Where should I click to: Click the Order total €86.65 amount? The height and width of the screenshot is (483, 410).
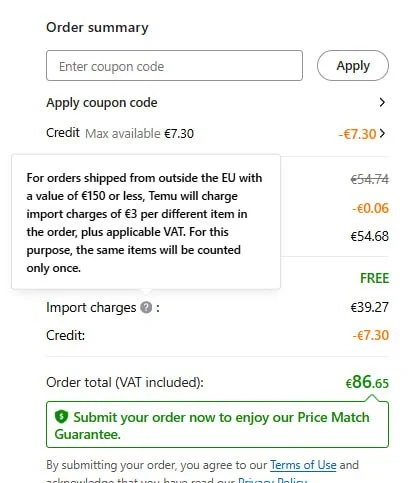[367, 382]
